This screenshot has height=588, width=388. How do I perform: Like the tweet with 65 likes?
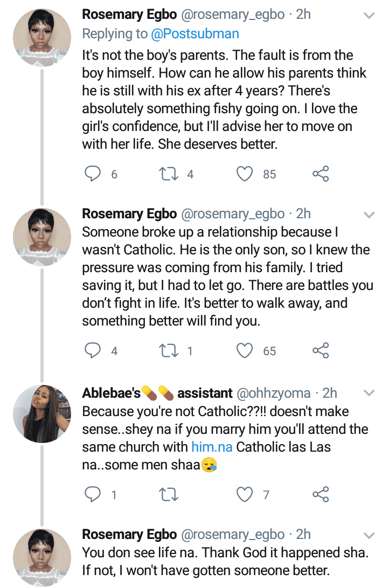(x=245, y=351)
